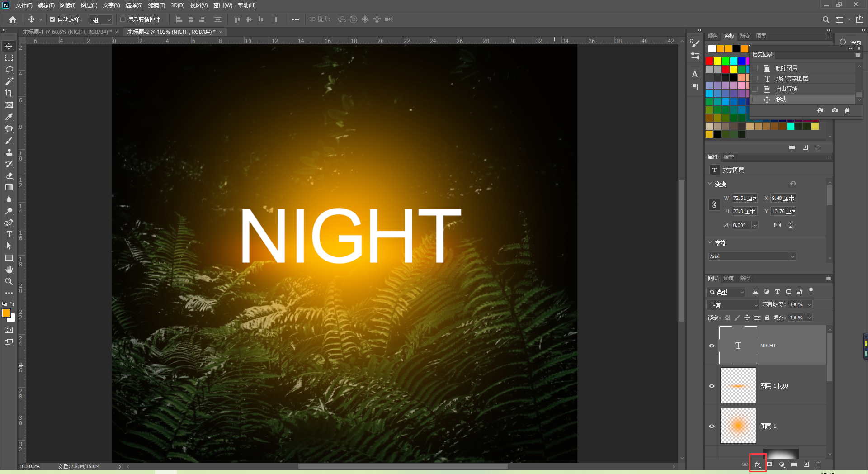Pick the red swatch in 色板
Image resolution: width=868 pixels, height=474 pixels.
pos(709,61)
